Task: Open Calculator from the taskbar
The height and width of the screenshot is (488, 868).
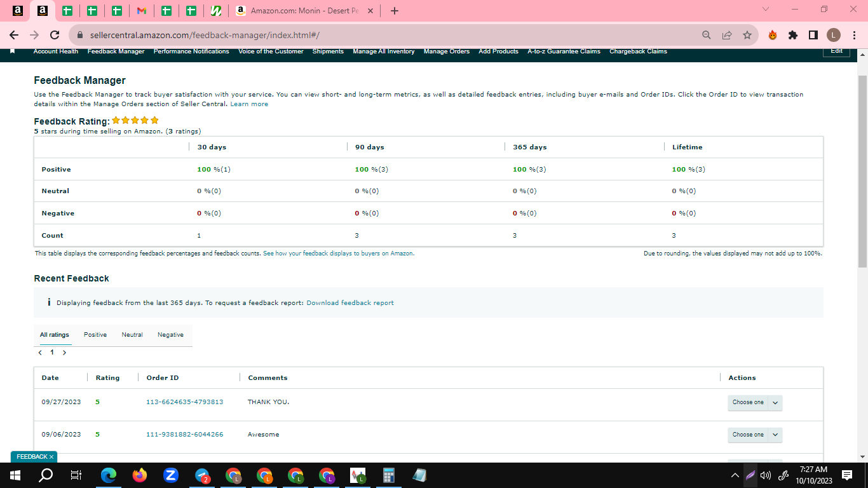Action: click(x=389, y=475)
